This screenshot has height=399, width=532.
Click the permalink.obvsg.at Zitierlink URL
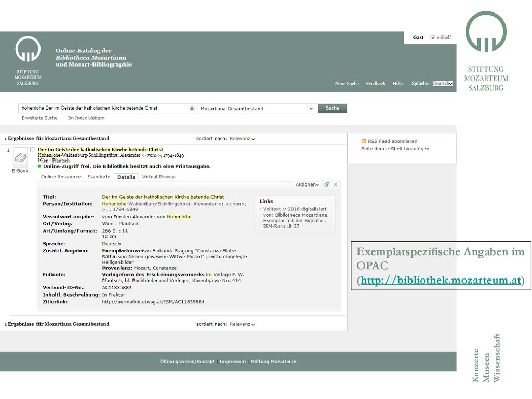[153, 302]
